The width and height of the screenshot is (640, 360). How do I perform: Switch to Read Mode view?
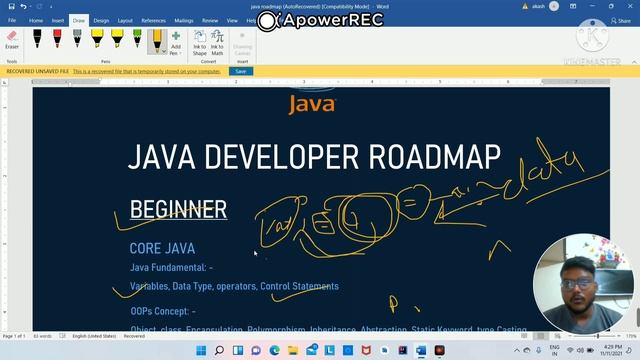[524, 336]
